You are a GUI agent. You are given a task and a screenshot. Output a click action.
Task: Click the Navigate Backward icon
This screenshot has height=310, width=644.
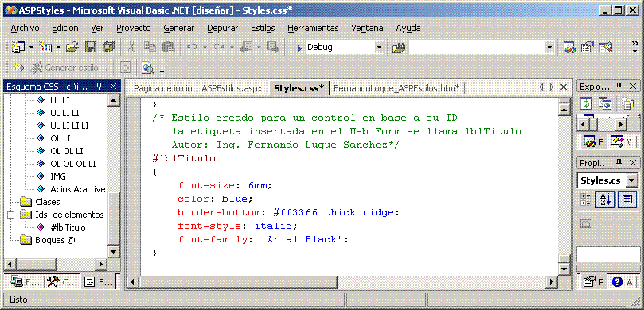(x=247, y=47)
